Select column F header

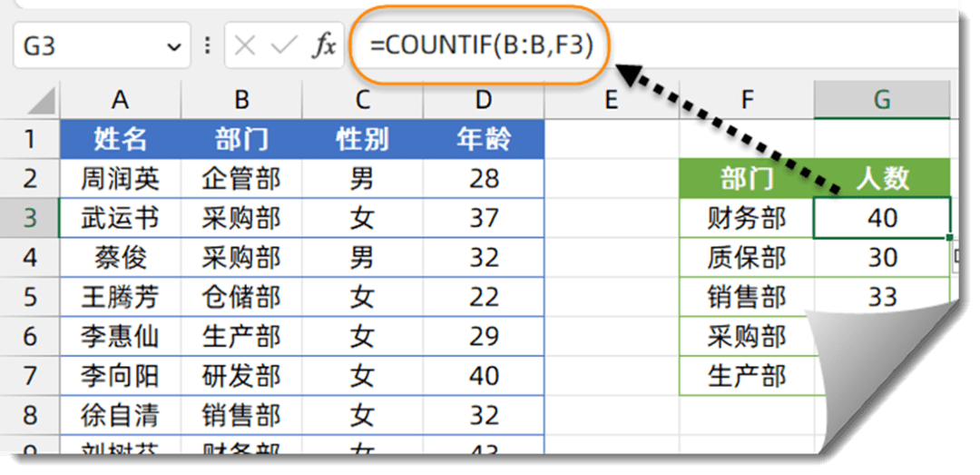(x=747, y=100)
